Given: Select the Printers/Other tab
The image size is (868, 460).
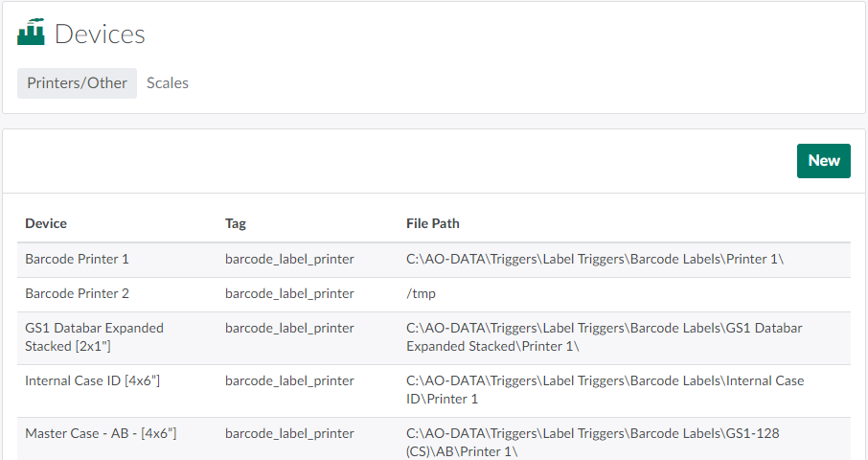Looking at the screenshot, I should 77,83.
